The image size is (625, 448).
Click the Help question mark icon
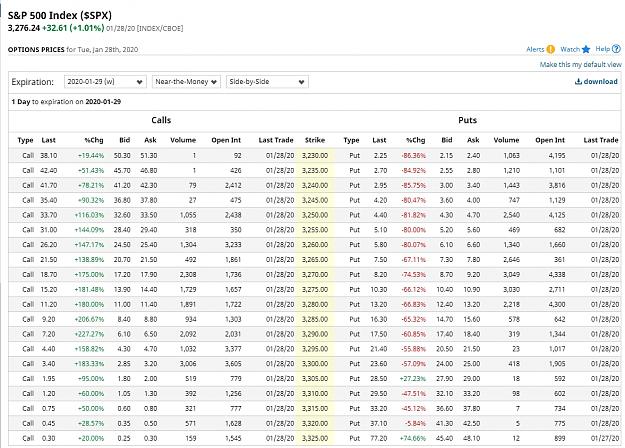pyautogui.click(x=616, y=49)
